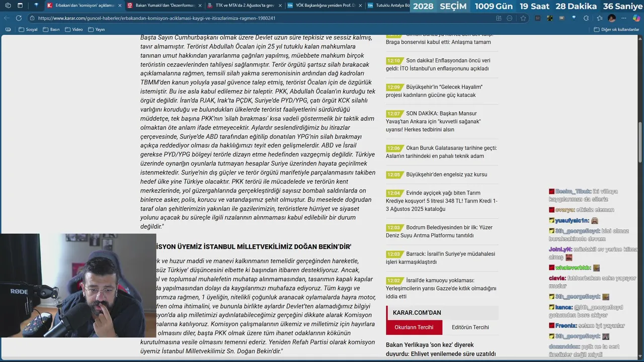Open the tab actions menu icon

[x=20, y=6]
